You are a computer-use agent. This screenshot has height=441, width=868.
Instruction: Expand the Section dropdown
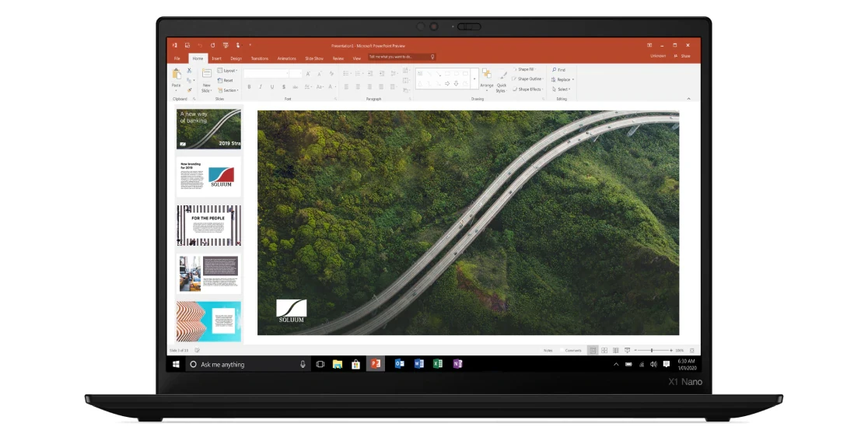(x=228, y=90)
